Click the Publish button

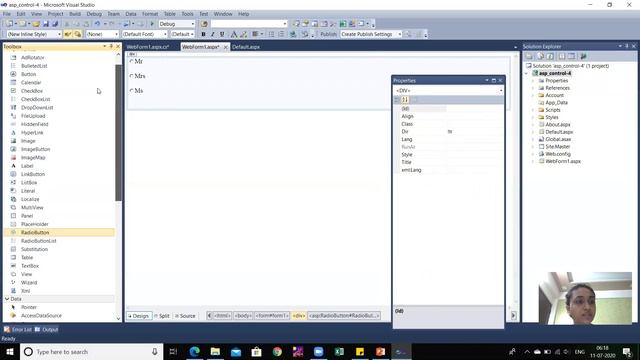point(328,34)
